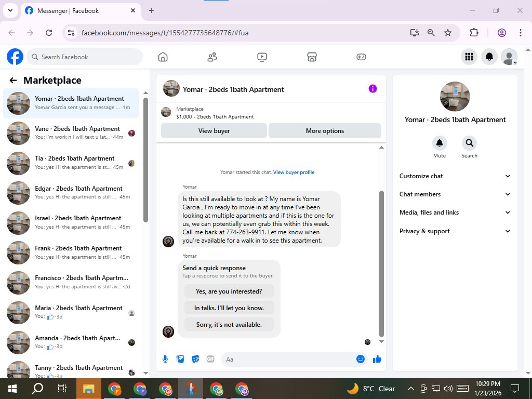The height and width of the screenshot is (399, 532).
Task: Attach a photo with the image icon
Action: (180, 359)
